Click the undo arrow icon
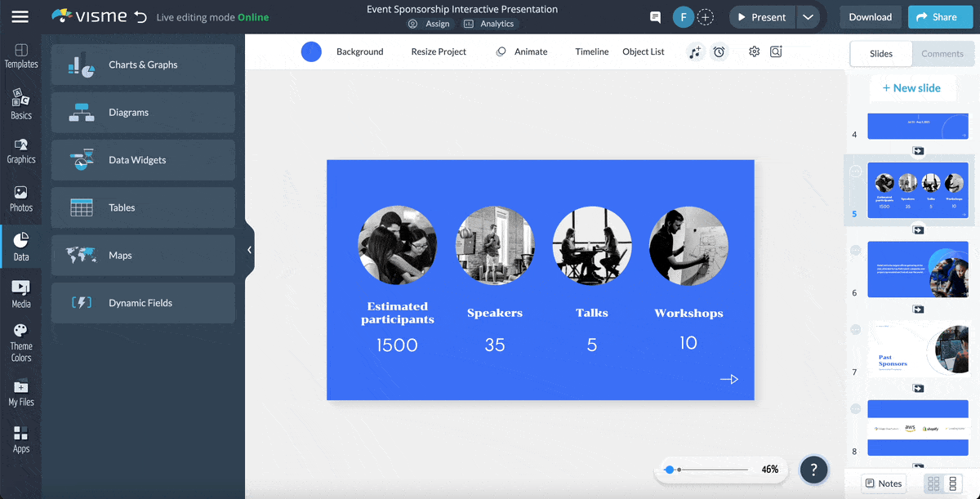The width and height of the screenshot is (980, 499). 140,17
